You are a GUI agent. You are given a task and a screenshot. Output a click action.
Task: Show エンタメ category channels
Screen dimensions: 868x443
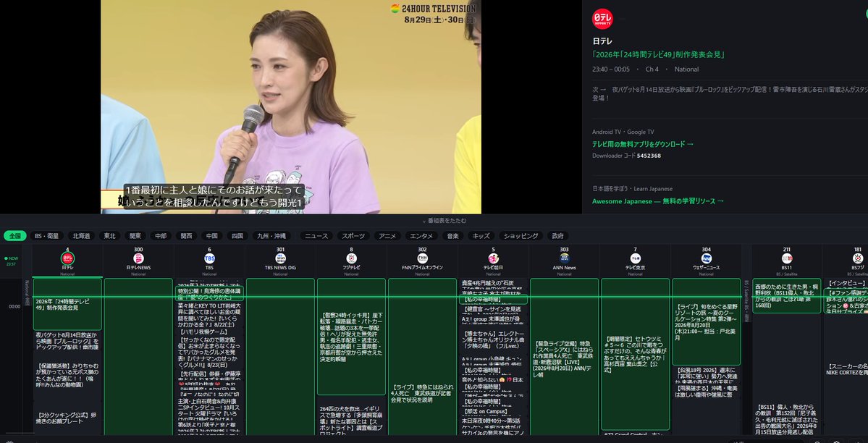coord(421,236)
